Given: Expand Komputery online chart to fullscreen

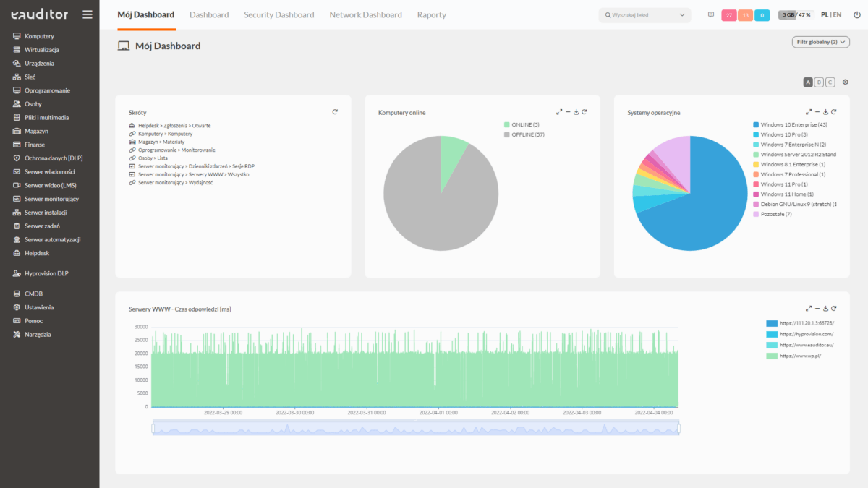Looking at the screenshot, I should 559,112.
